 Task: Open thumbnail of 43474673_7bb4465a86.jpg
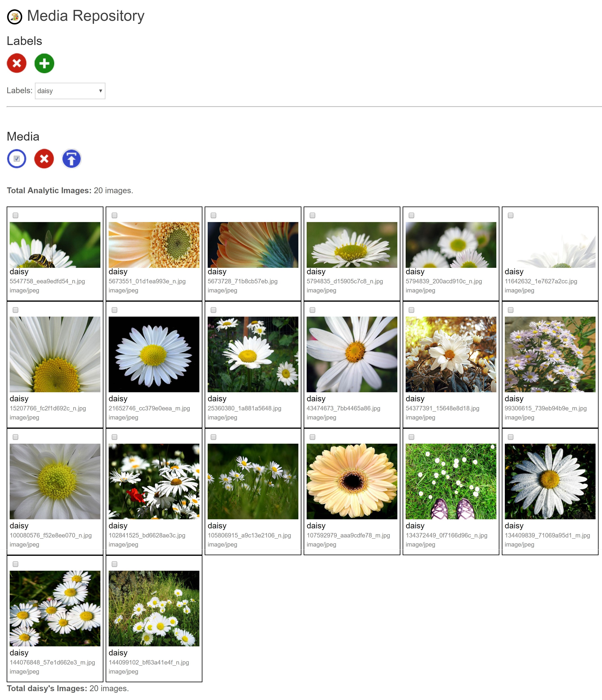click(352, 354)
